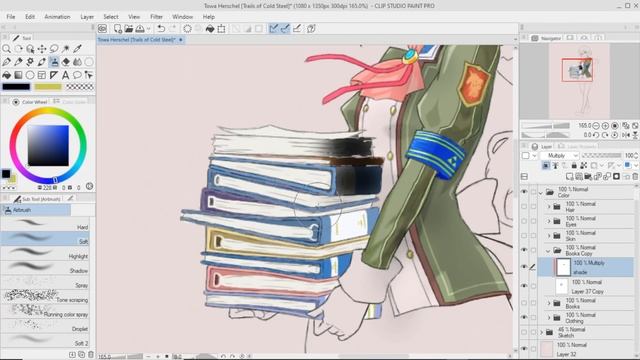640x360 pixels.
Task: Select the Tone scraping sub tool
Action: point(45,296)
